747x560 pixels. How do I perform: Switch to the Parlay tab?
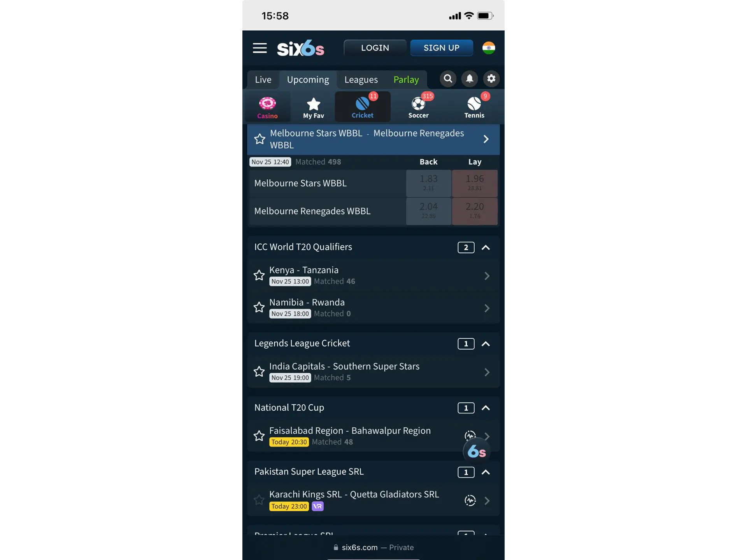point(405,79)
